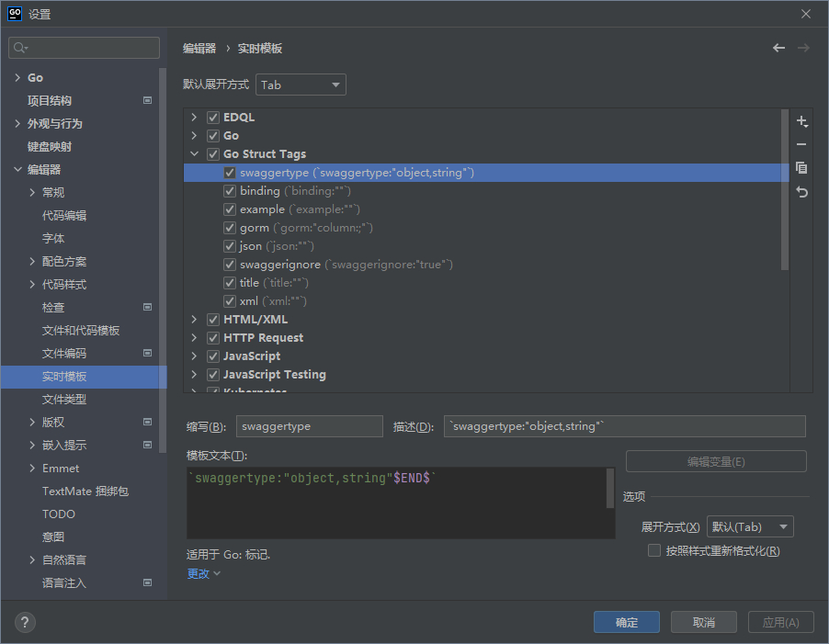The image size is (829, 644).
Task: Restore deleted default templates
Action: click(x=801, y=191)
